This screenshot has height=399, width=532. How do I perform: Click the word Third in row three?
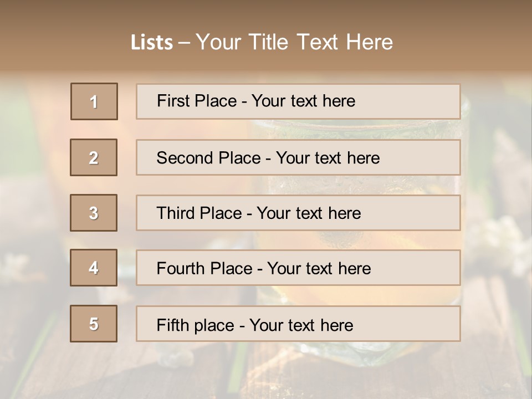click(x=176, y=213)
